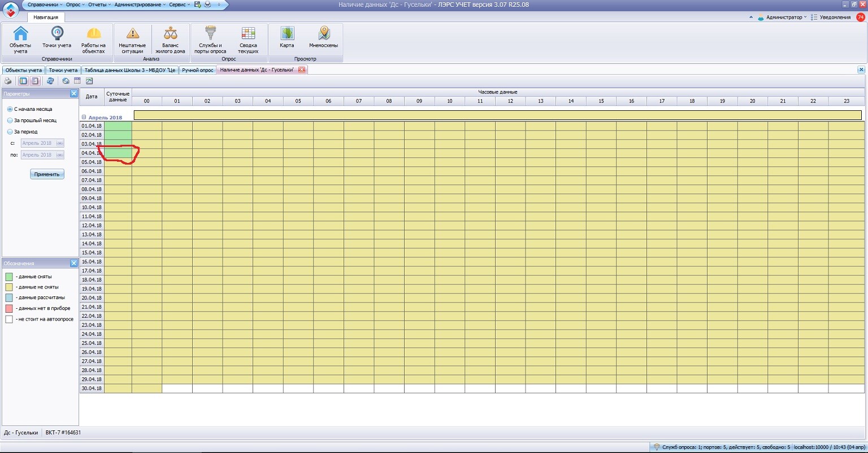This screenshot has width=868, height=453.
Task: Click the Суточные данные column header
Action: click(x=118, y=97)
